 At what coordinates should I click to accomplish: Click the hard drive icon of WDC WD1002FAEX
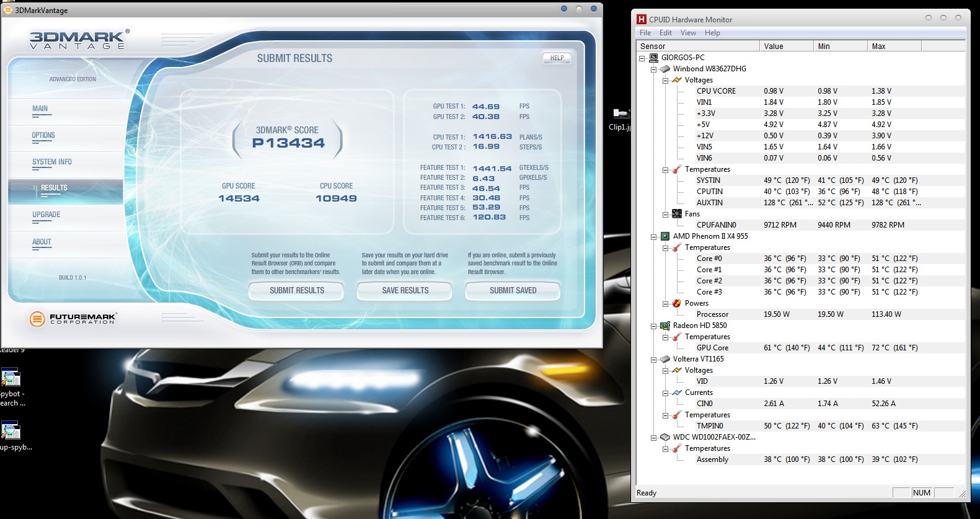pyautogui.click(x=665, y=437)
